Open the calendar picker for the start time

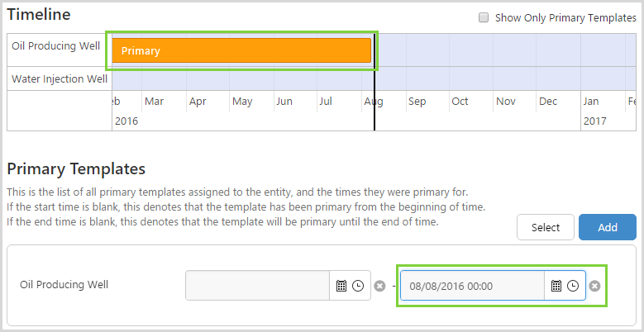point(341,286)
